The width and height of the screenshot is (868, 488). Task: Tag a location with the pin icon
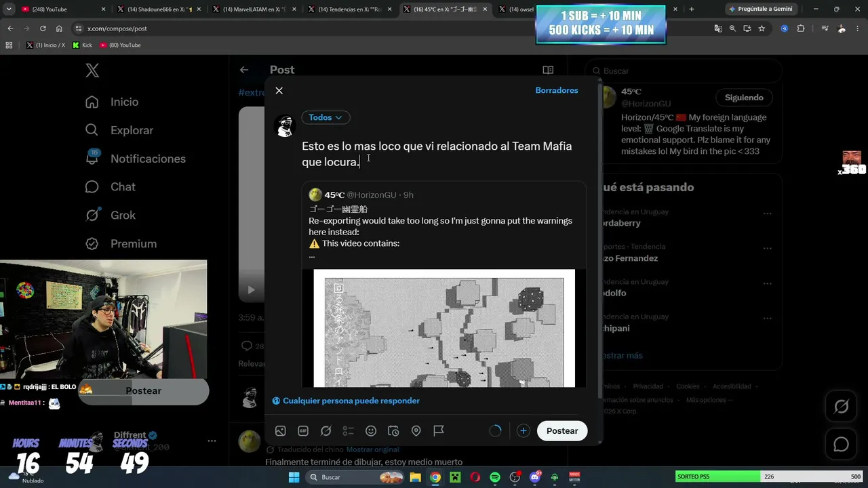point(416,431)
